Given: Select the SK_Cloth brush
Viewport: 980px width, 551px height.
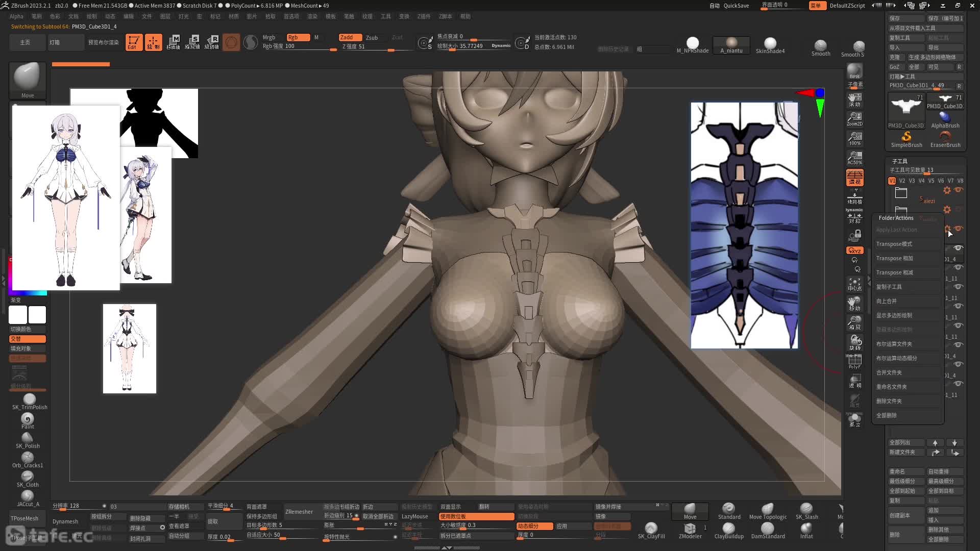Looking at the screenshot, I should tap(28, 479).
